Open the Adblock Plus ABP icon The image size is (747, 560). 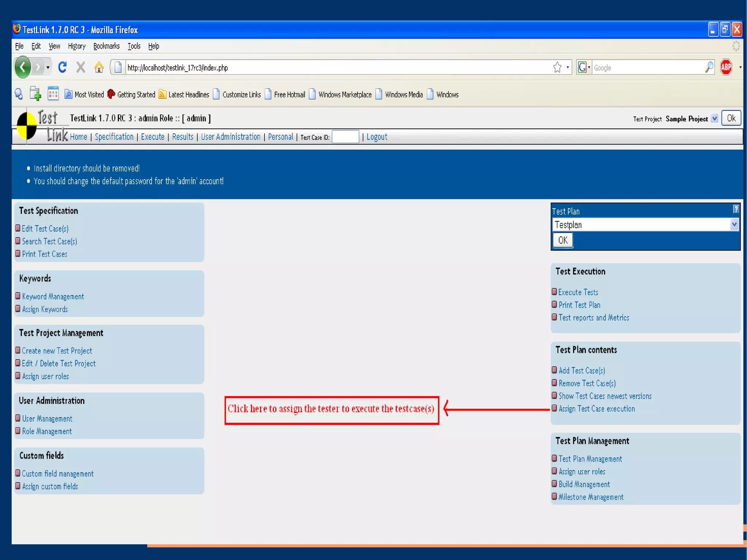[x=726, y=67]
